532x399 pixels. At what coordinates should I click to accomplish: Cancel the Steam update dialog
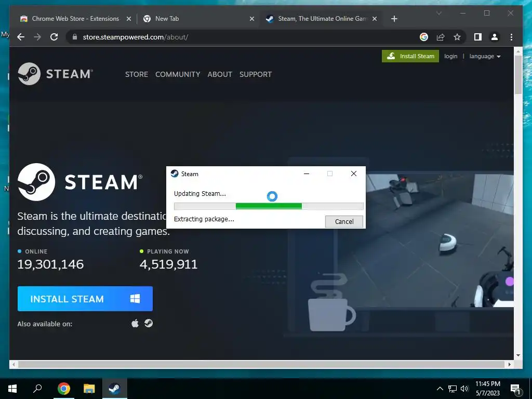pyautogui.click(x=344, y=221)
